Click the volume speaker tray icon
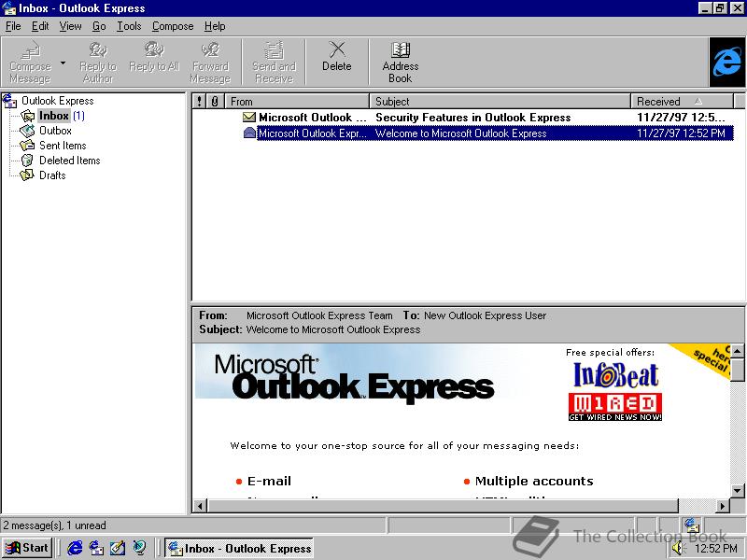 (678, 549)
